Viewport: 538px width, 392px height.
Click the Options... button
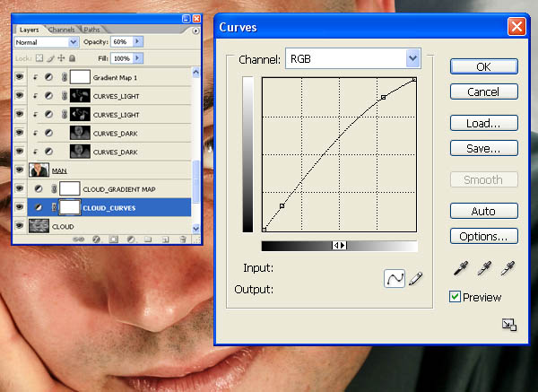pyautogui.click(x=484, y=236)
